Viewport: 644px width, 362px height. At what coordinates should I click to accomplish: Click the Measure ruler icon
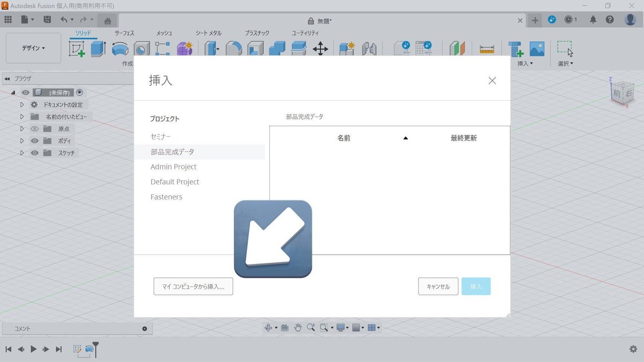pos(487,49)
